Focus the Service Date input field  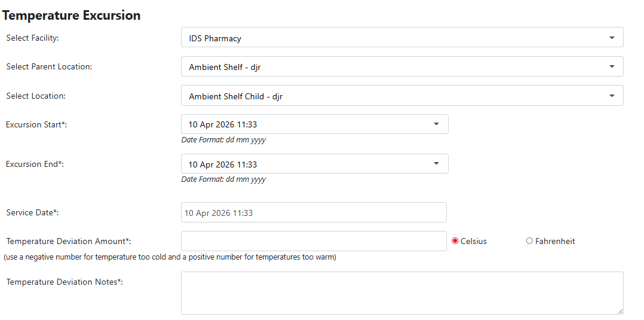click(314, 213)
